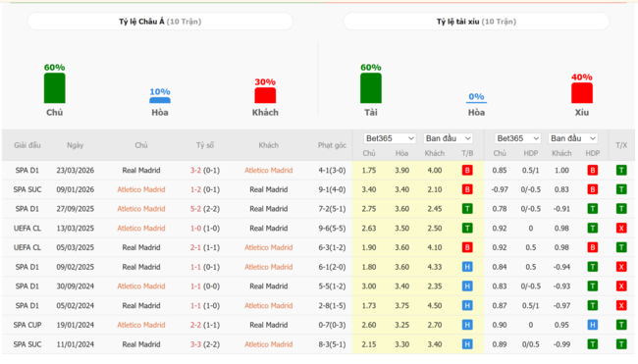Click blue H result badge for 09/02/2025 match
Image resolution: width=638 pixels, height=364 pixels.
click(x=467, y=267)
